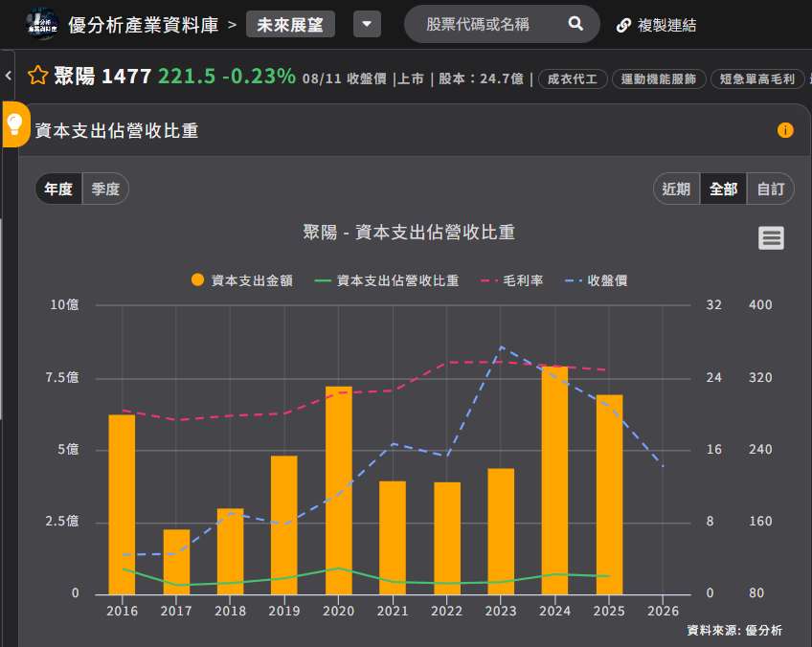Select the 近期 time range

pyautogui.click(x=676, y=189)
